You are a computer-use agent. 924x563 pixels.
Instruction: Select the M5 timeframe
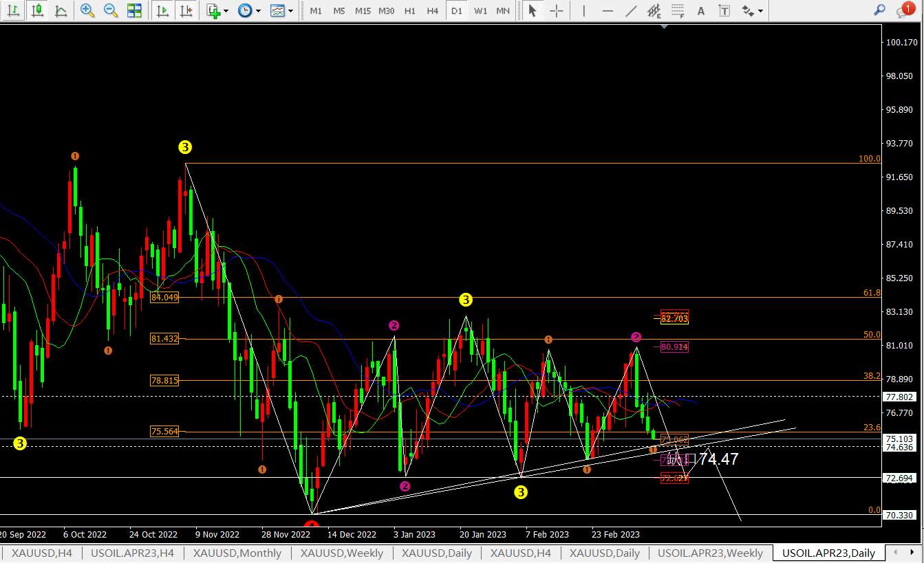coord(339,11)
